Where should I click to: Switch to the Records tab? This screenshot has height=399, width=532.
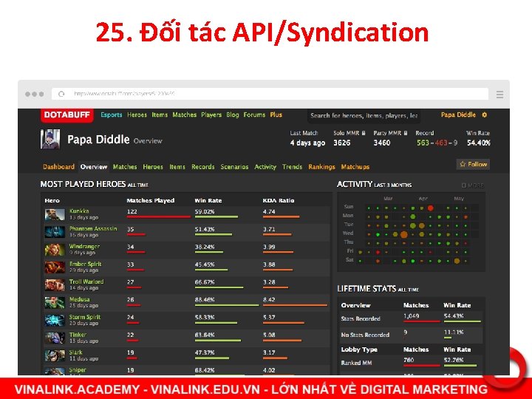pyautogui.click(x=203, y=166)
